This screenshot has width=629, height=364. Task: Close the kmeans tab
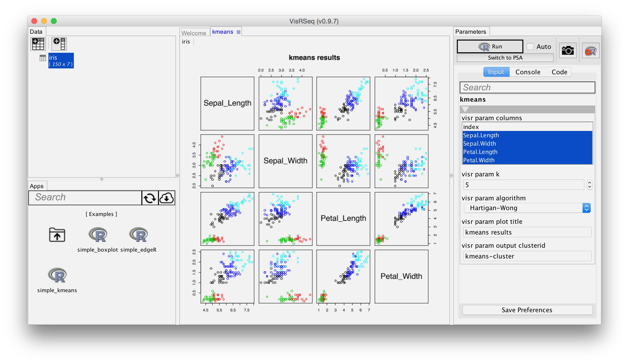click(238, 32)
